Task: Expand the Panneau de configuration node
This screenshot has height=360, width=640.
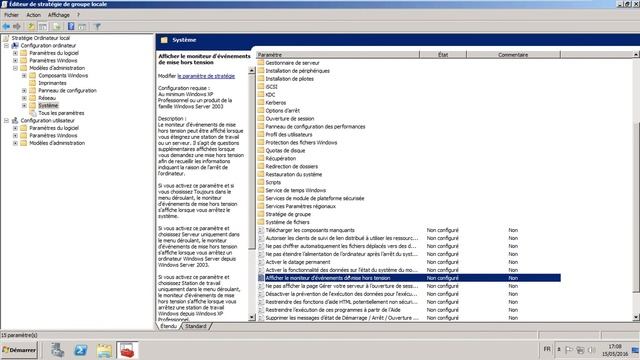Action: [24, 91]
